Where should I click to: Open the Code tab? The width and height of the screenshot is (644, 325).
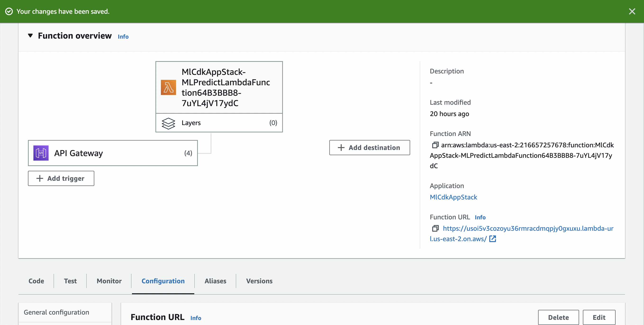(x=36, y=281)
